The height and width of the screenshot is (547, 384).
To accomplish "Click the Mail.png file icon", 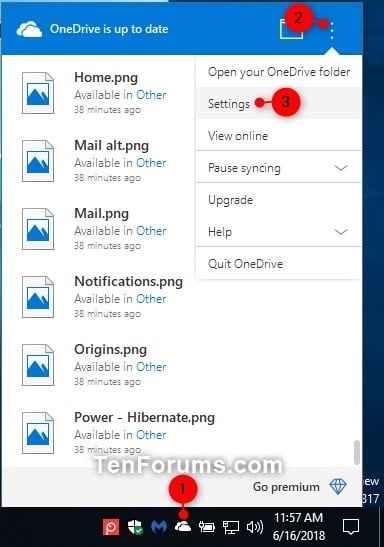I will 38,229.
